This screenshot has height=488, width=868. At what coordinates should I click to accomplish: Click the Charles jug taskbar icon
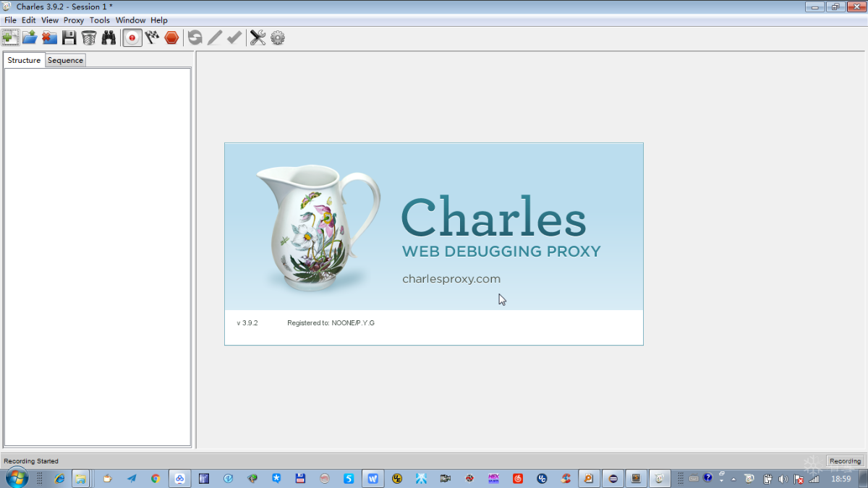pyautogui.click(x=660, y=478)
